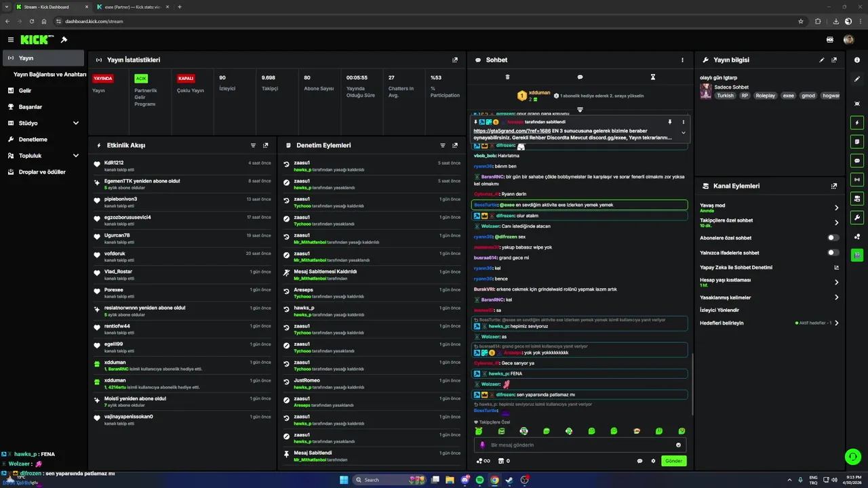The image size is (868, 488).
Task: Switch to the exee (Partner) Kick stats browser tab
Action: tap(132, 7)
